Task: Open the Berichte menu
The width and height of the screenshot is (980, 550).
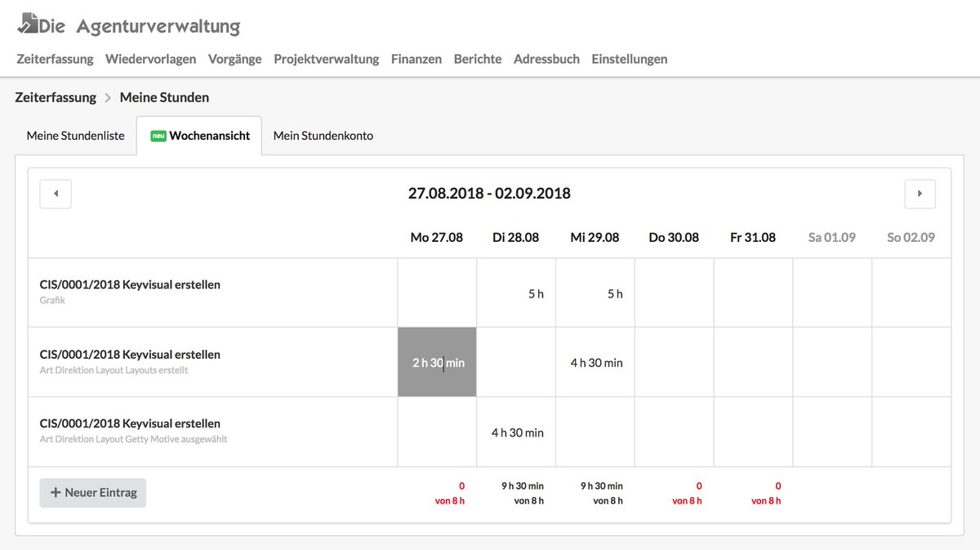Action: point(478,59)
